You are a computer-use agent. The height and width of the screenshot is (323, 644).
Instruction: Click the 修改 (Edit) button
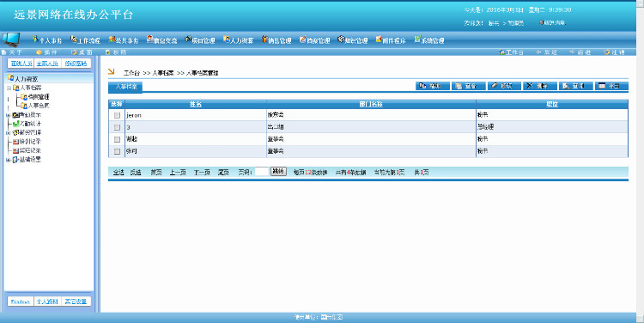pos(504,86)
